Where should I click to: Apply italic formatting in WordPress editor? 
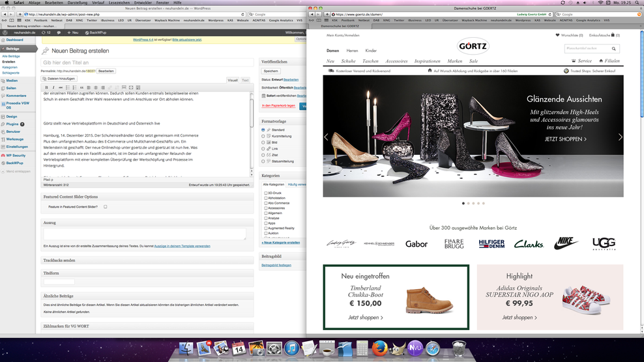click(53, 87)
